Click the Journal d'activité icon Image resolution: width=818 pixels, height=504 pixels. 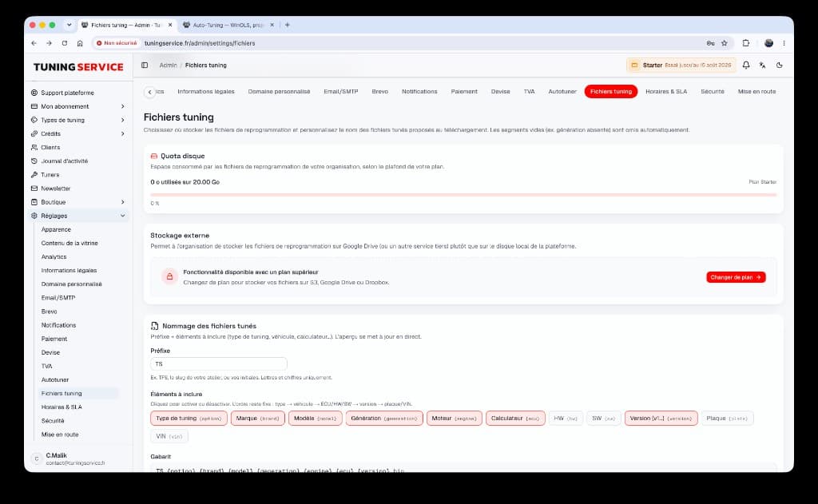(x=34, y=161)
